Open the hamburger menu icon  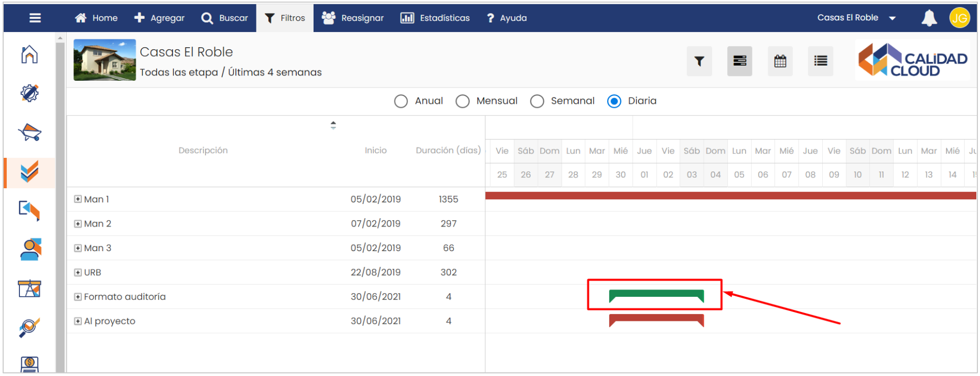coord(35,18)
